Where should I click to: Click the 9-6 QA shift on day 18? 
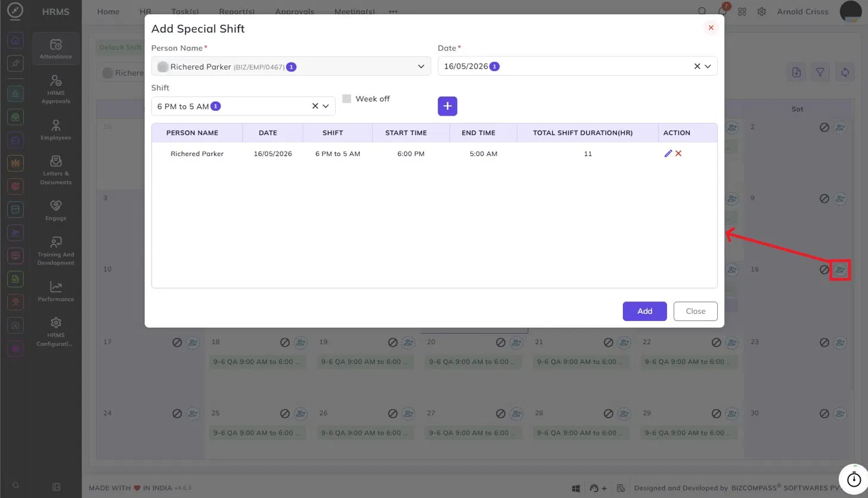(x=258, y=362)
